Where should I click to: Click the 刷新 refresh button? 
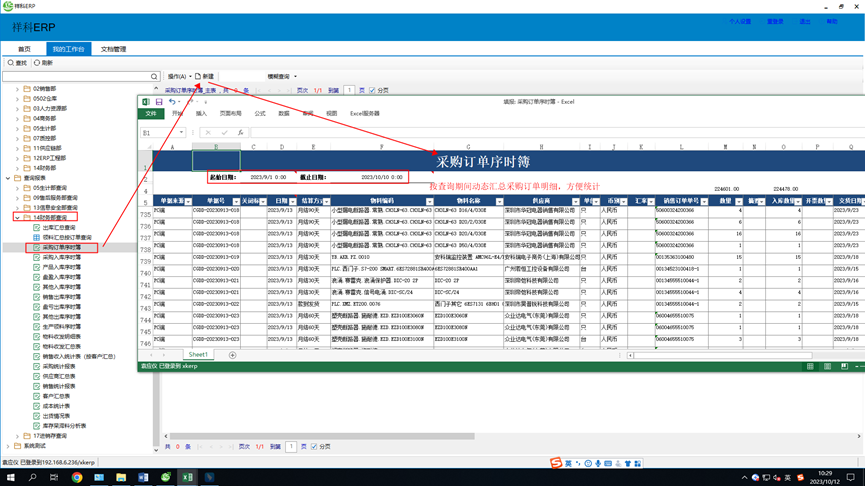point(43,63)
